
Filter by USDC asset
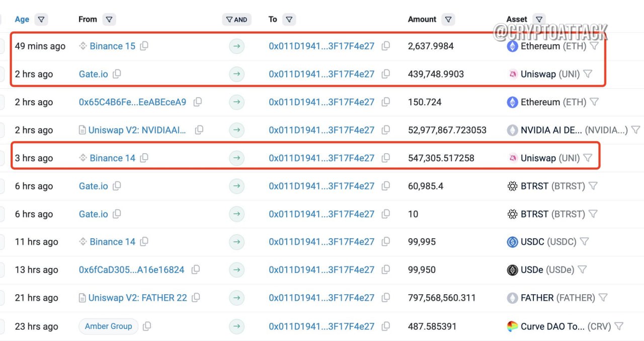click(x=584, y=242)
